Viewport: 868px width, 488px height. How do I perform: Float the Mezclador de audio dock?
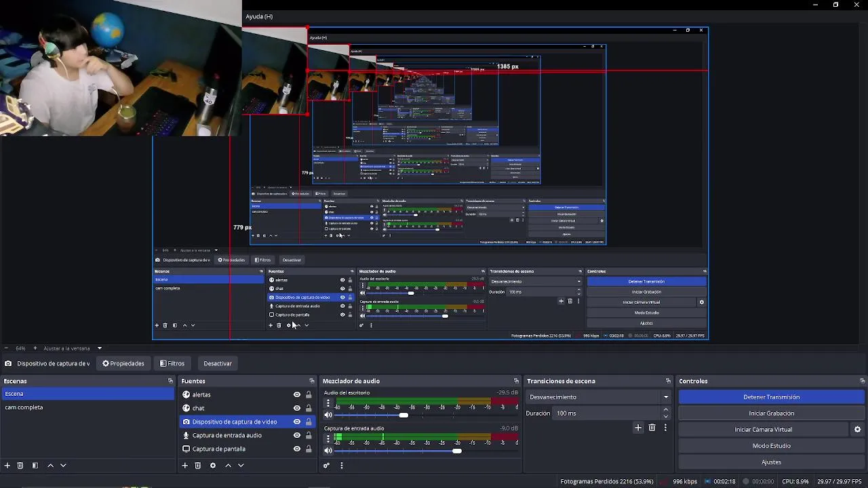[x=516, y=381]
